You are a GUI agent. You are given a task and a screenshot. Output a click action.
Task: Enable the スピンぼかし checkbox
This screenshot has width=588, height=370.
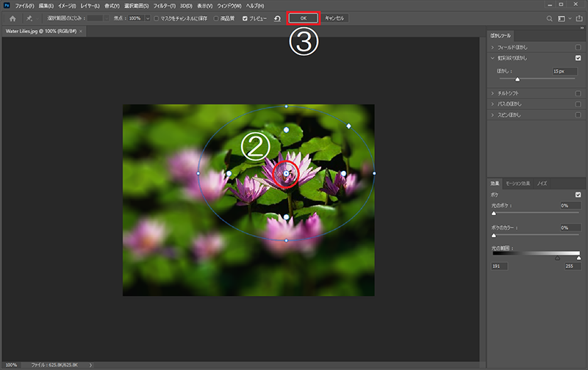tap(578, 115)
